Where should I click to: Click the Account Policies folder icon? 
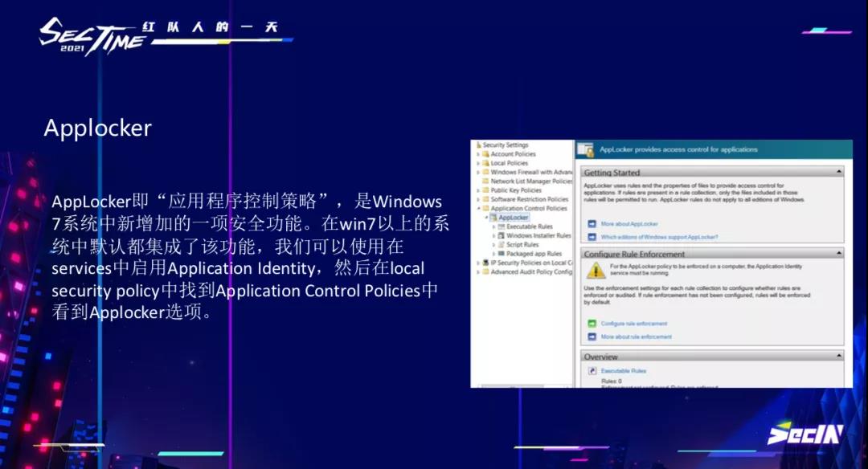[x=485, y=154]
